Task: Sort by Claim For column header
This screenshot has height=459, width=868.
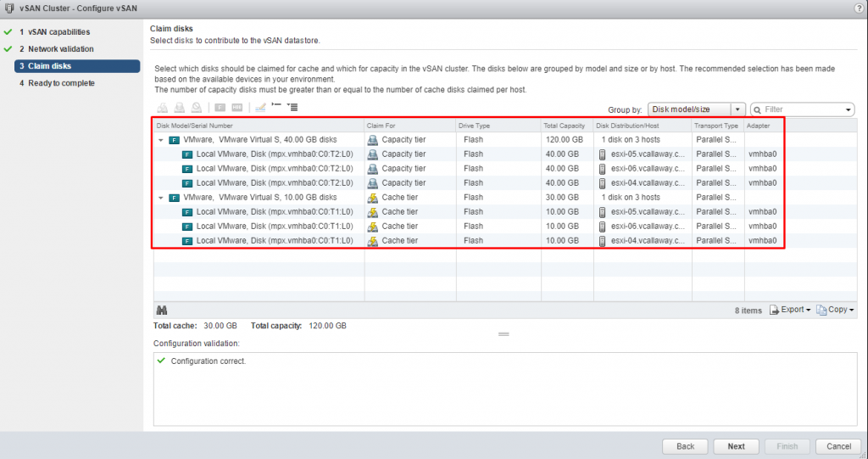Action: click(x=410, y=126)
